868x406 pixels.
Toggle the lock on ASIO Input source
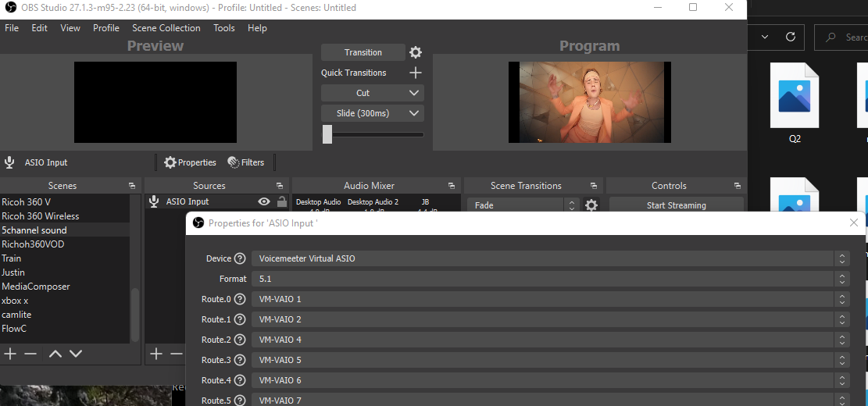pos(282,201)
